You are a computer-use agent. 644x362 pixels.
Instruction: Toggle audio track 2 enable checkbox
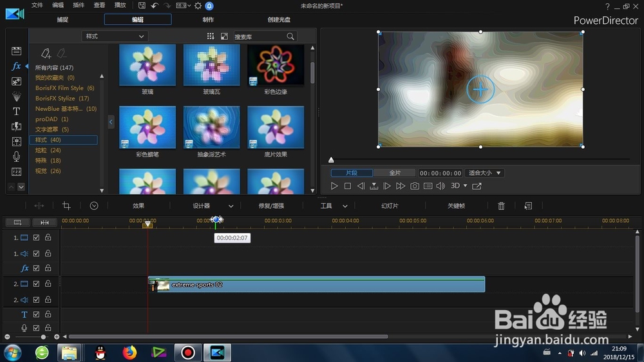(x=36, y=300)
